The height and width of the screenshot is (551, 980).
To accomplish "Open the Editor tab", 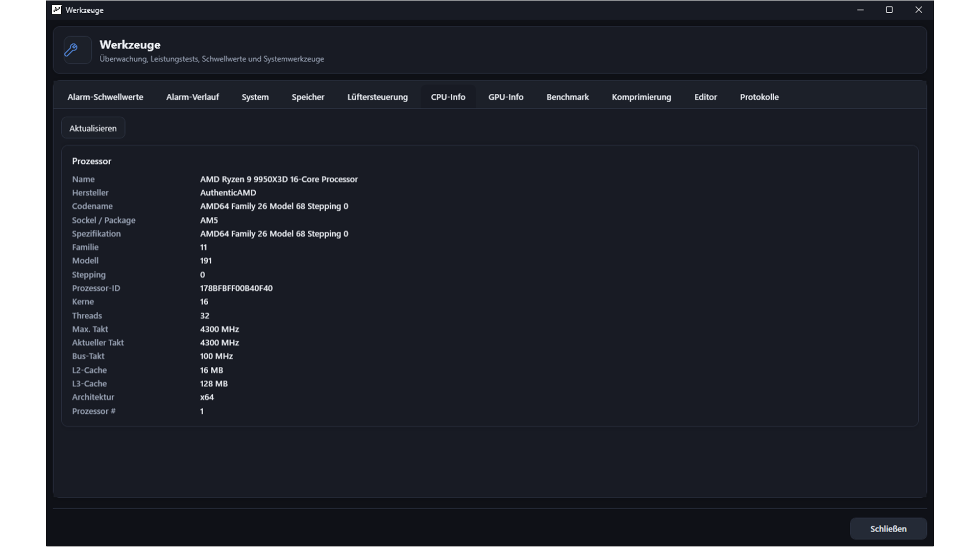I will [x=705, y=97].
